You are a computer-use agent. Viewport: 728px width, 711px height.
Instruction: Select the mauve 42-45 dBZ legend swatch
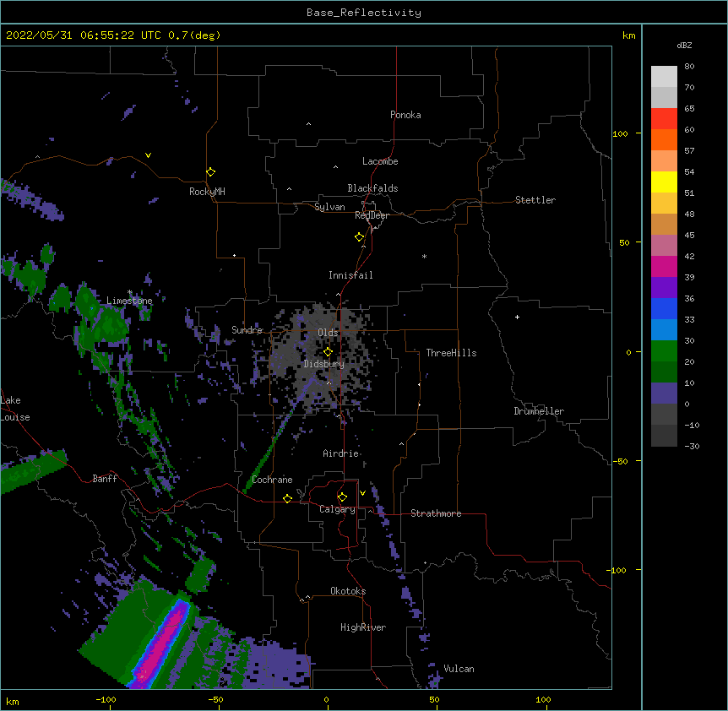[664, 246]
